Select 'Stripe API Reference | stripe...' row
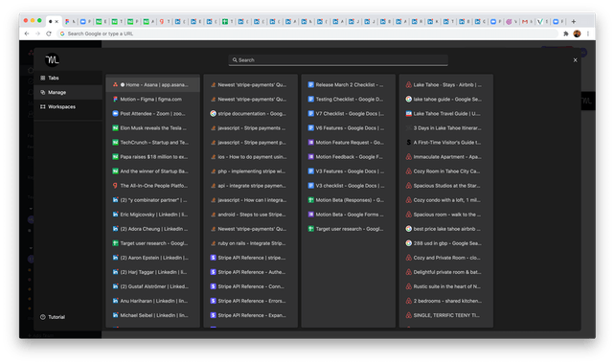 (x=250, y=258)
